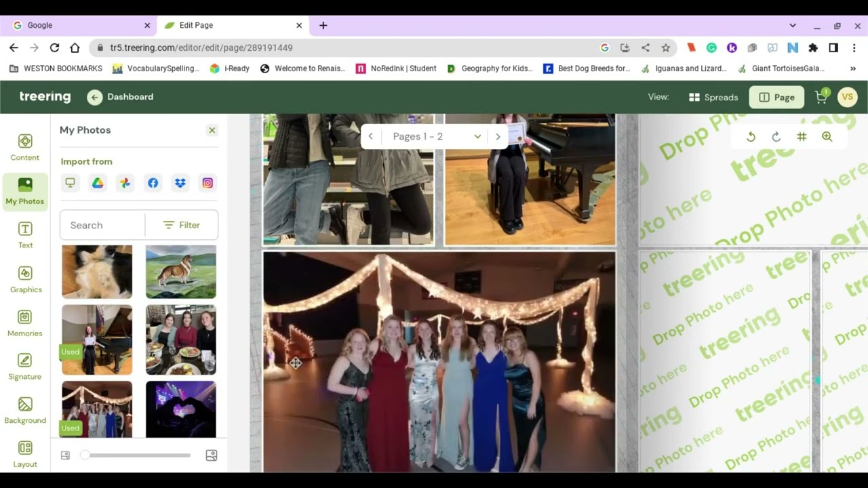Open Best Dog Breeds bookmark
The width and height of the screenshot is (868, 488).
587,68
